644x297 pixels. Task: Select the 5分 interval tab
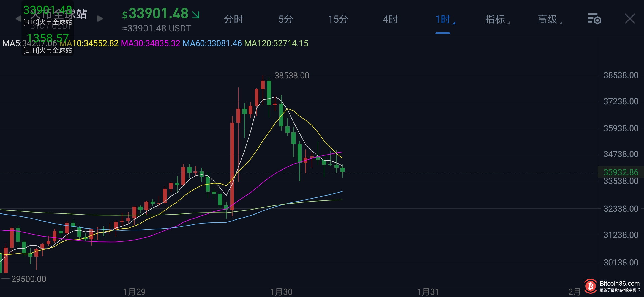coord(286,19)
